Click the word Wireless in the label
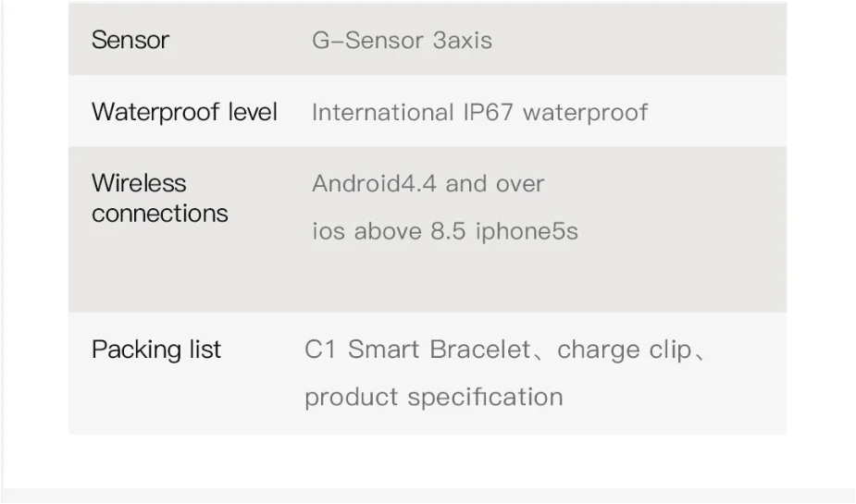 coord(139,183)
